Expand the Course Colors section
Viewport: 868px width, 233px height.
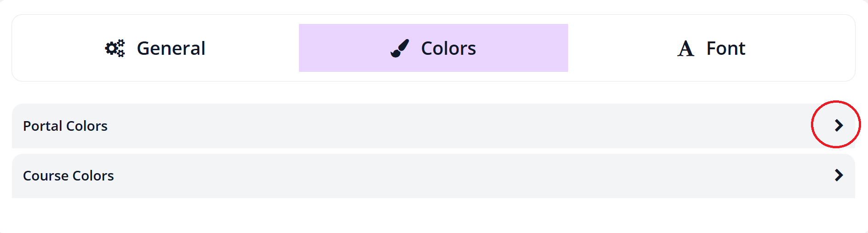coord(433,175)
